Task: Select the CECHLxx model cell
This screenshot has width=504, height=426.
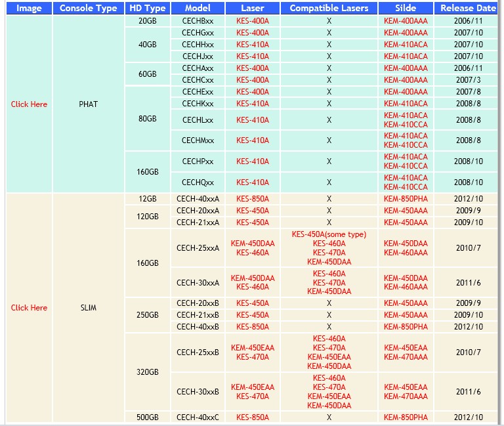Action: (x=198, y=120)
